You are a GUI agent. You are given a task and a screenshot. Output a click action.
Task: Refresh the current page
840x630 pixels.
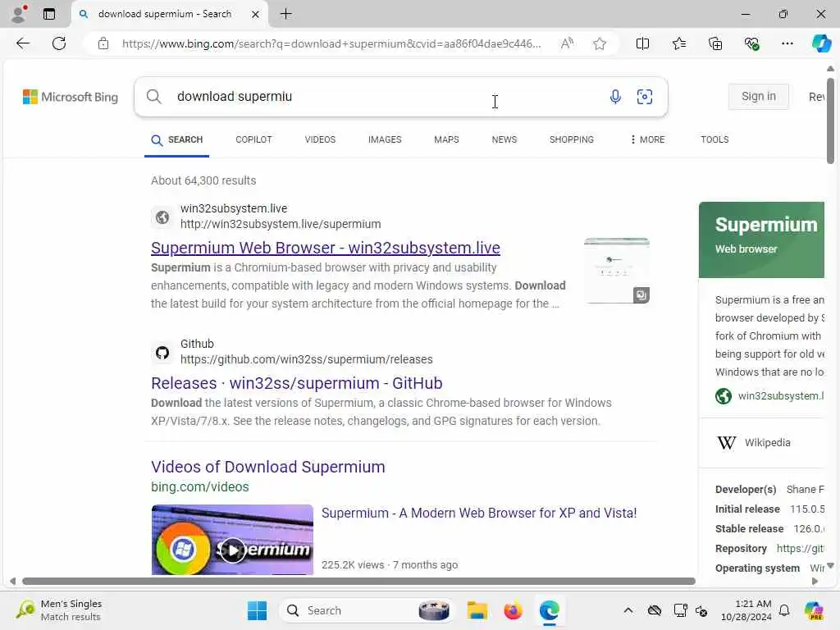pyautogui.click(x=59, y=43)
